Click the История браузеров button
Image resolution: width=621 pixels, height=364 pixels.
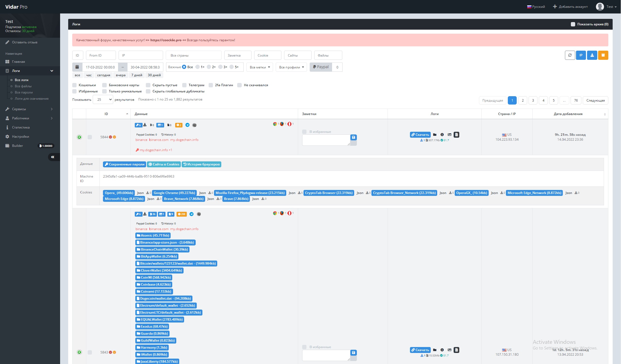pos(201,164)
